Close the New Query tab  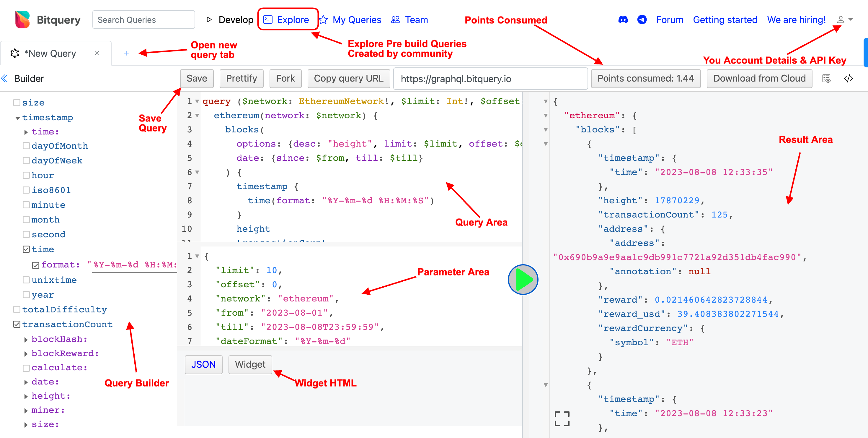tap(97, 53)
